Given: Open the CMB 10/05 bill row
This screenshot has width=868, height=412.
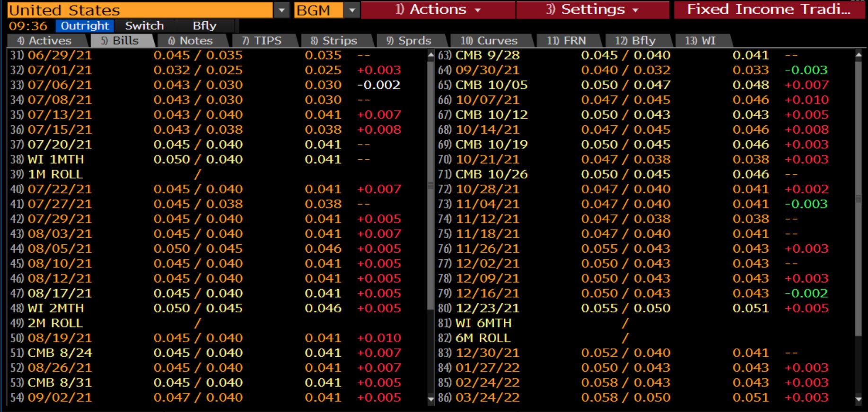Looking at the screenshot, I should click(491, 85).
